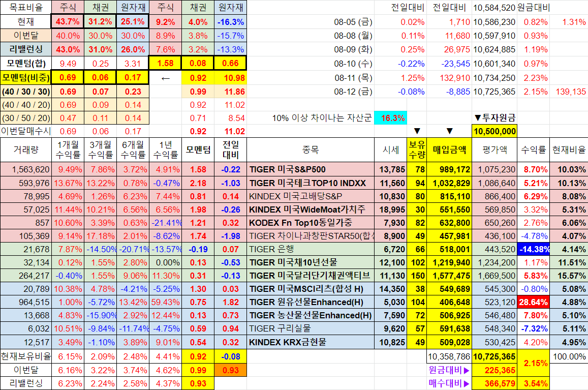
Task: Click the yellow 매입금액 column header
Action: pos(449,149)
